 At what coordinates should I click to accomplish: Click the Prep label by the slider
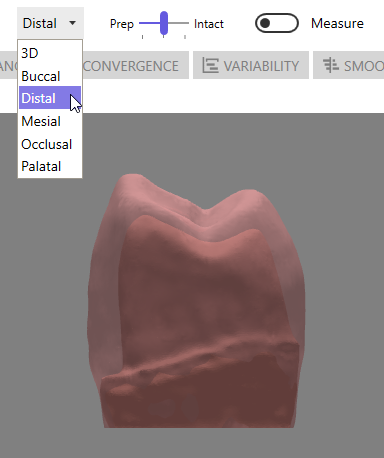tap(122, 24)
